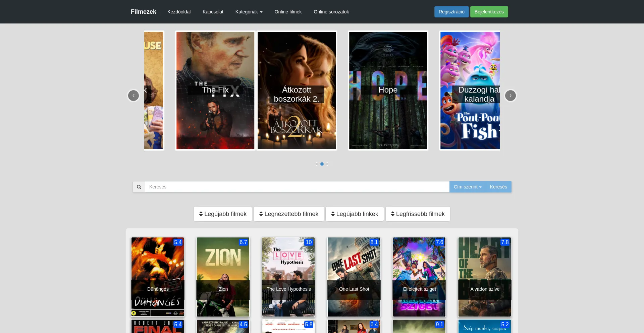Viewport: 644px width, 333px height.
Task: Sort by Legújabb filmek
Action: (223, 214)
